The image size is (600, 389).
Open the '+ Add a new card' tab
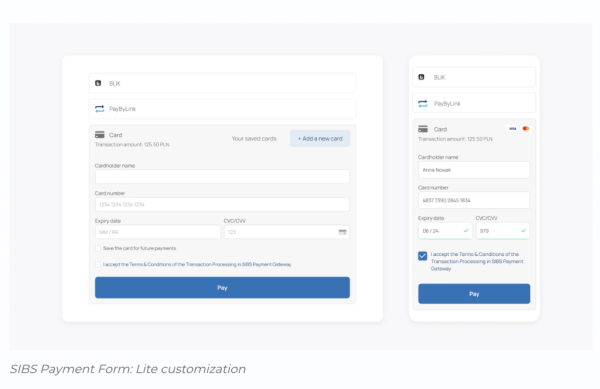point(320,138)
